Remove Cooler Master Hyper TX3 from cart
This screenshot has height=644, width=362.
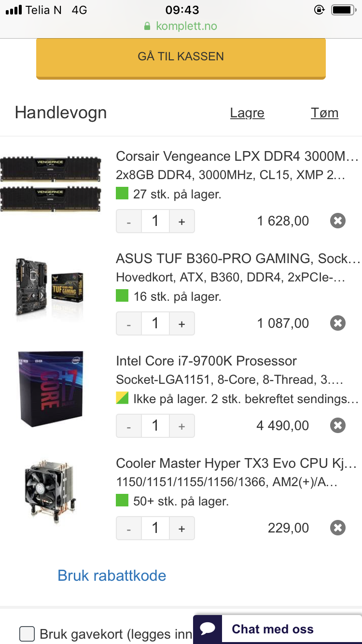pos(338,528)
